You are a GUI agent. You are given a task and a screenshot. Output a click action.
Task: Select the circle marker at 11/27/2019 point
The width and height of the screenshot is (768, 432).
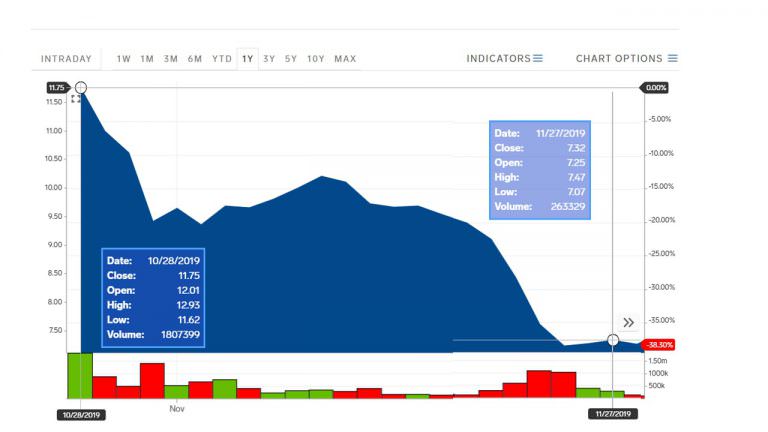613,340
